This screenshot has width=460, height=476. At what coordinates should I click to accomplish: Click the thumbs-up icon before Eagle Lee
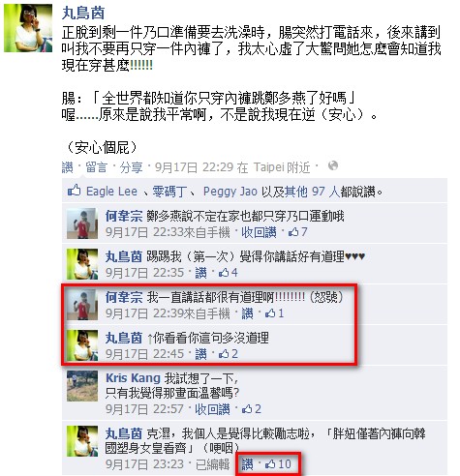click(x=75, y=191)
